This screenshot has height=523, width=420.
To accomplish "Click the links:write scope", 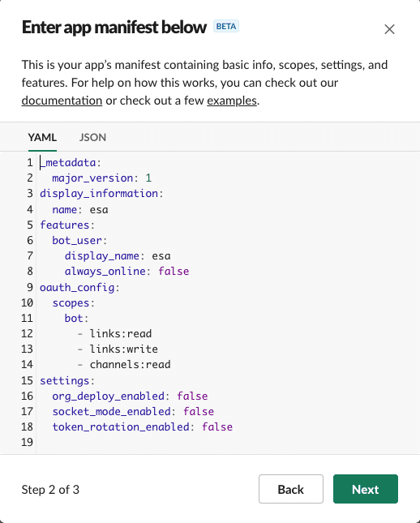I will (x=124, y=349).
